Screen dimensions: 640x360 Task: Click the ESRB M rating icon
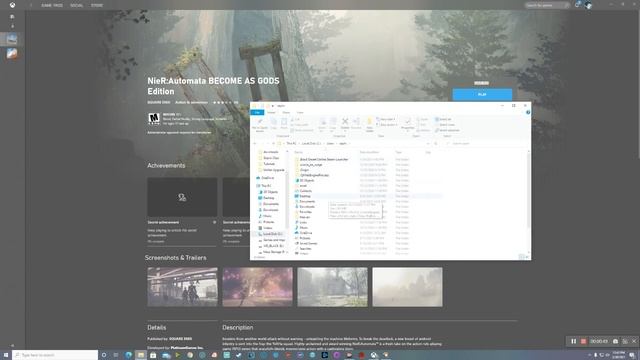pos(154,118)
